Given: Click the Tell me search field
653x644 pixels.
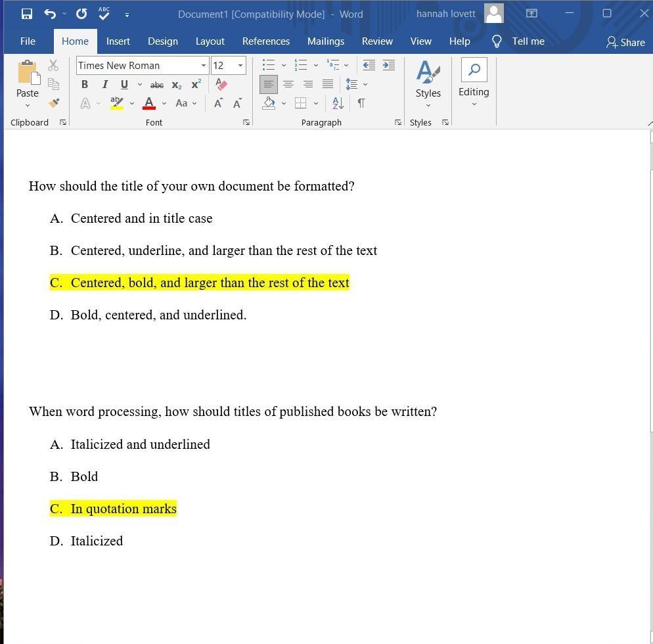Looking at the screenshot, I should [528, 41].
